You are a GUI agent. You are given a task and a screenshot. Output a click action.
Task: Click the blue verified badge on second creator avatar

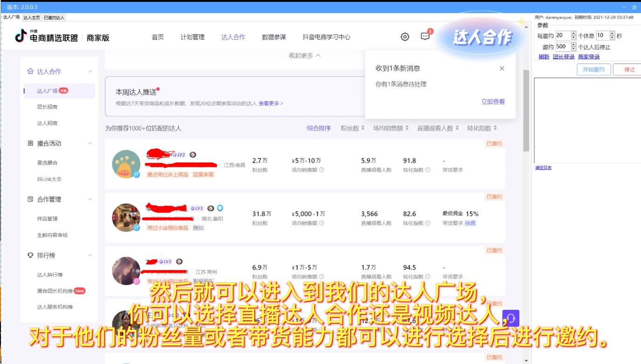(137, 228)
